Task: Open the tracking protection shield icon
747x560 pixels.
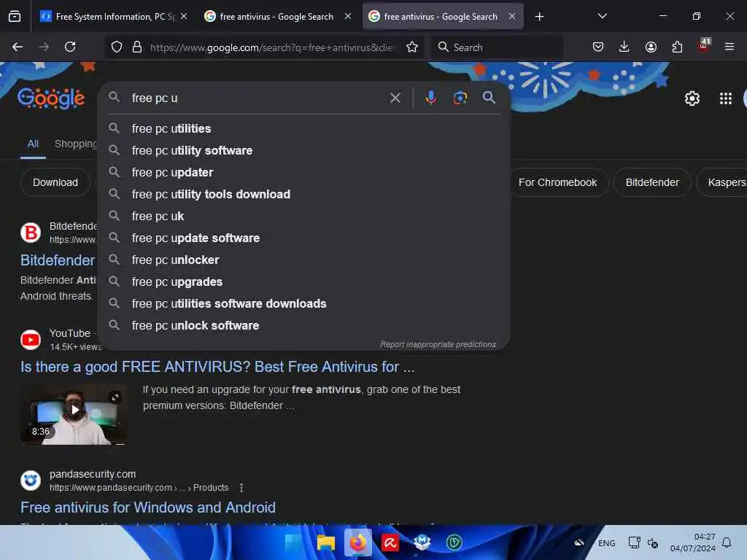Action: click(x=117, y=47)
